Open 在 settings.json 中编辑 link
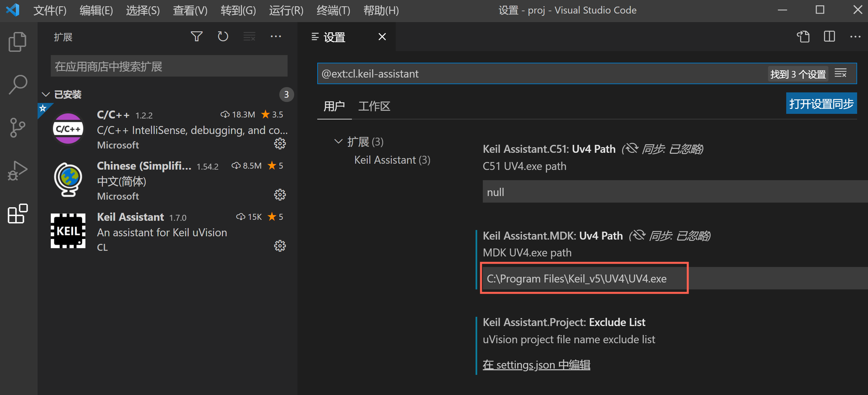 point(536,365)
